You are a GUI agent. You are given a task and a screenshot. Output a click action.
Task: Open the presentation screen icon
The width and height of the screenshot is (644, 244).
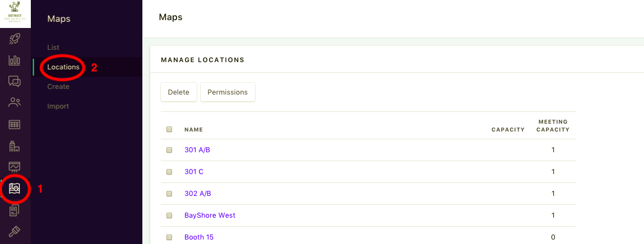[15, 167]
